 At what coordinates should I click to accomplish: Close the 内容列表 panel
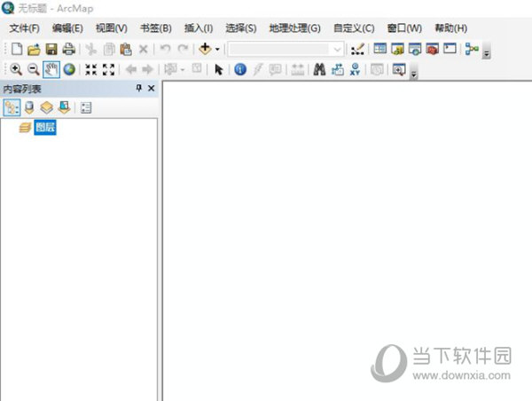(x=152, y=89)
